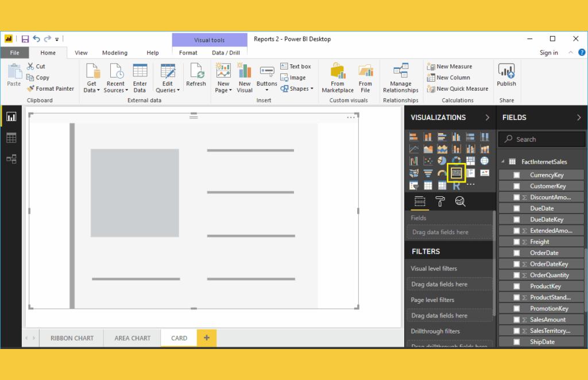Viewport: 588px width, 380px height.
Task: Switch to the RIBBON CHART page tab
Action: pyautogui.click(x=72, y=338)
